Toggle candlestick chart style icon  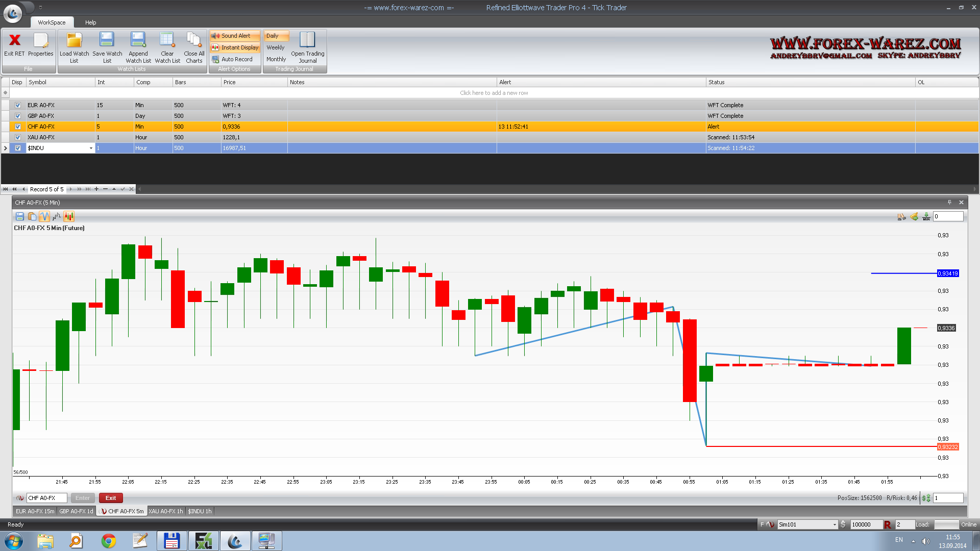pos(69,216)
